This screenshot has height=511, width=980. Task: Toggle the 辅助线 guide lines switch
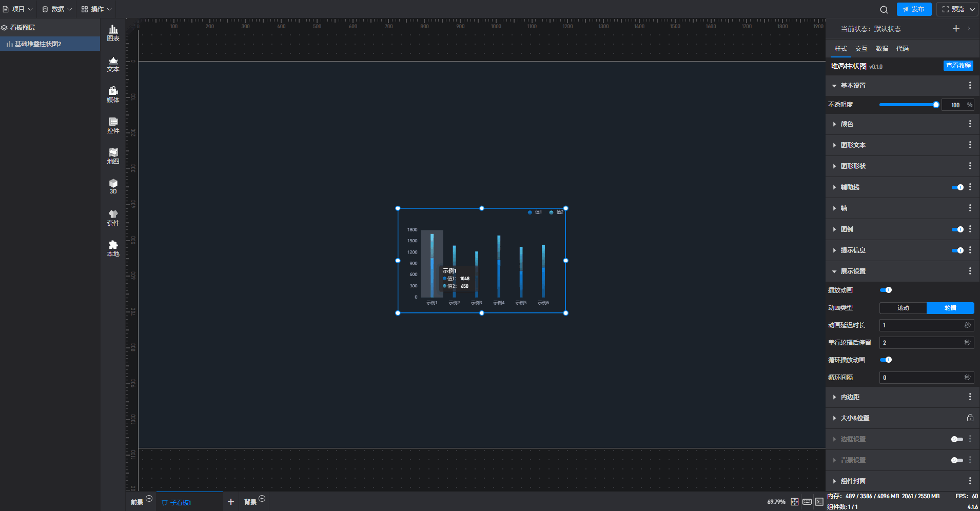pyautogui.click(x=957, y=187)
